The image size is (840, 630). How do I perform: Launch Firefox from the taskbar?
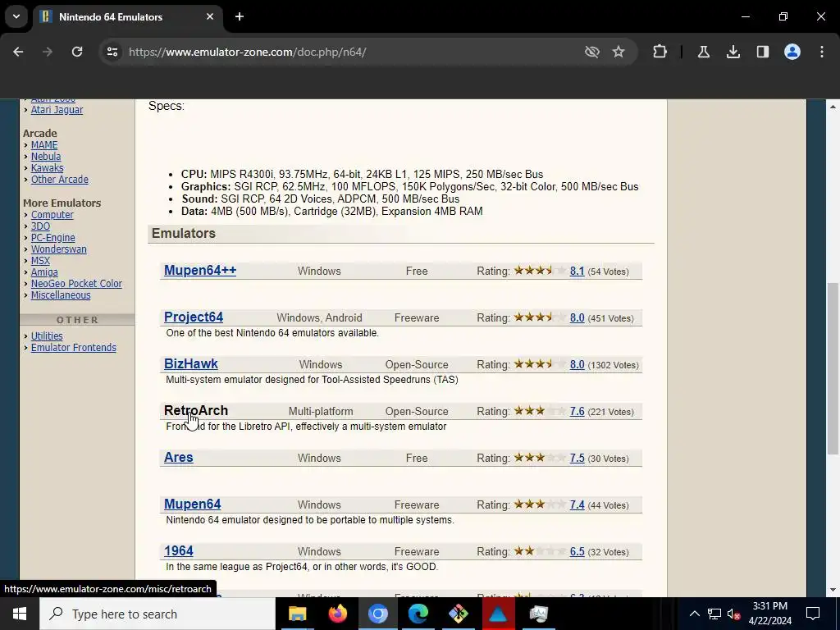[x=337, y=614]
